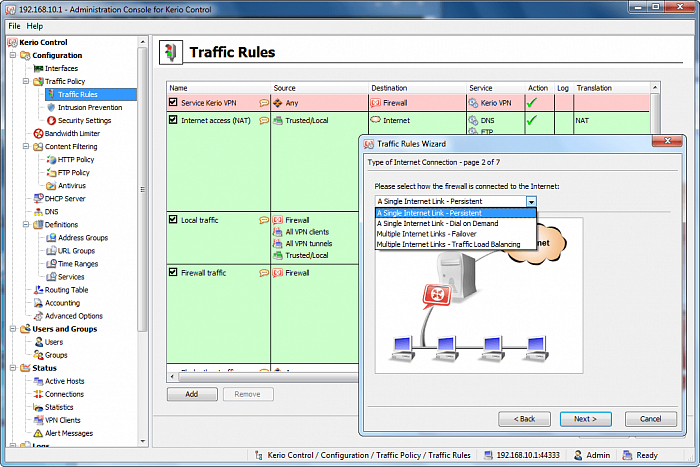The image size is (700, 467).
Task: Close the Traffic Rules Wizard dialog
Action: [667, 141]
